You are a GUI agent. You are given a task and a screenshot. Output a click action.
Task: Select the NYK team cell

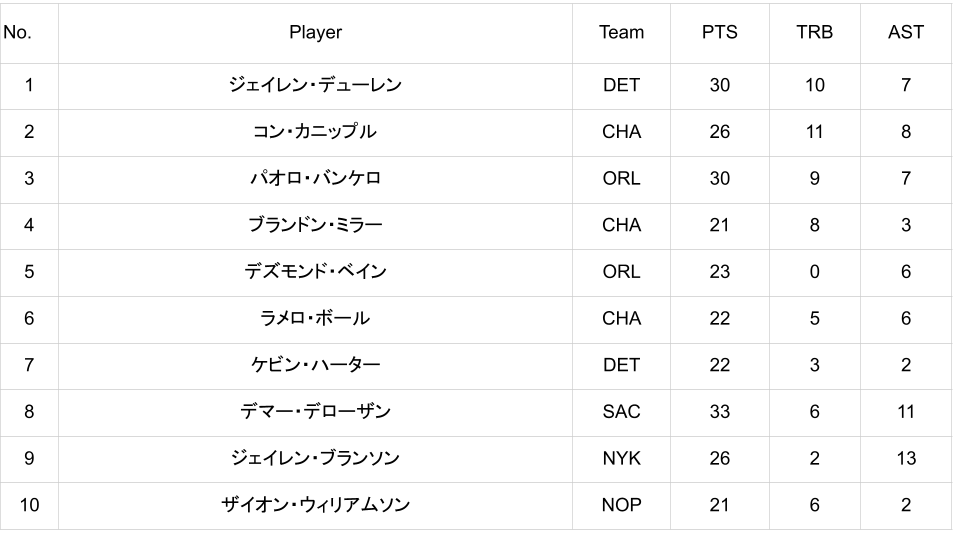pyautogui.click(x=621, y=459)
